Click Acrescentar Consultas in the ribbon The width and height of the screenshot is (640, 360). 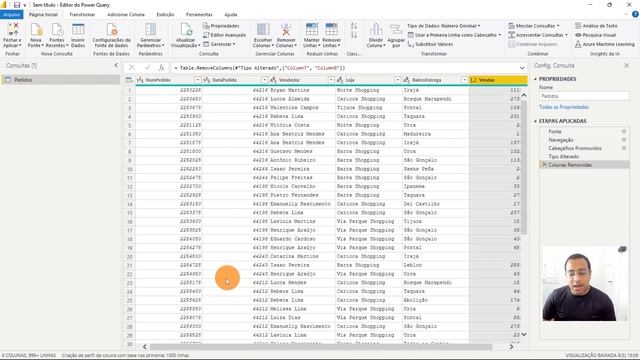538,35
